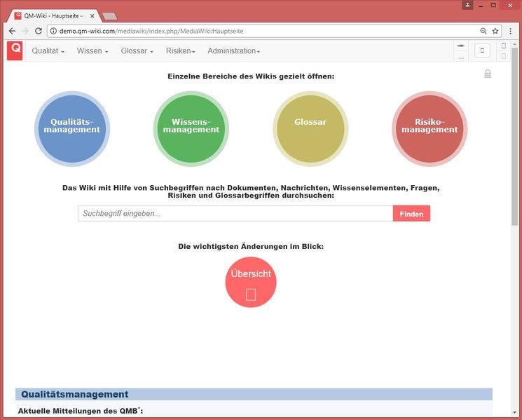Viewport: 522px width, 420px height.
Task: Click the Suchbegriff eingeben search field
Action: tap(235, 213)
